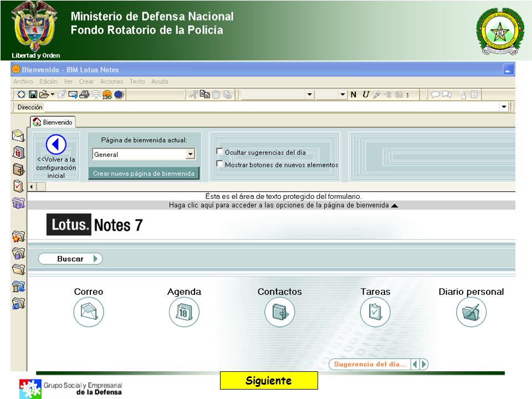Click the next tip right arrow
The image size is (532, 399).
(423, 364)
